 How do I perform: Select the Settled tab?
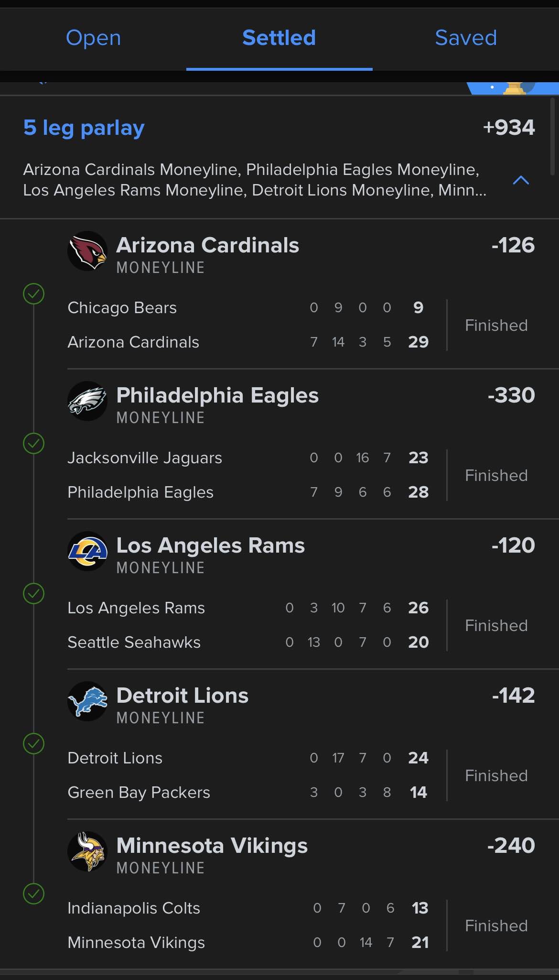279,38
